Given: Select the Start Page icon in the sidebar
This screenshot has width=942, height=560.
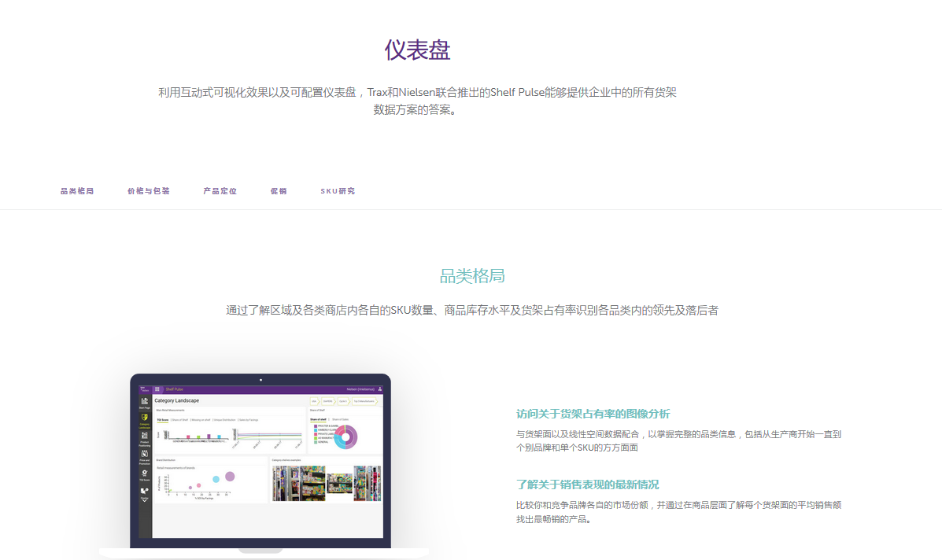Looking at the screenshot, I should point(144,400).
